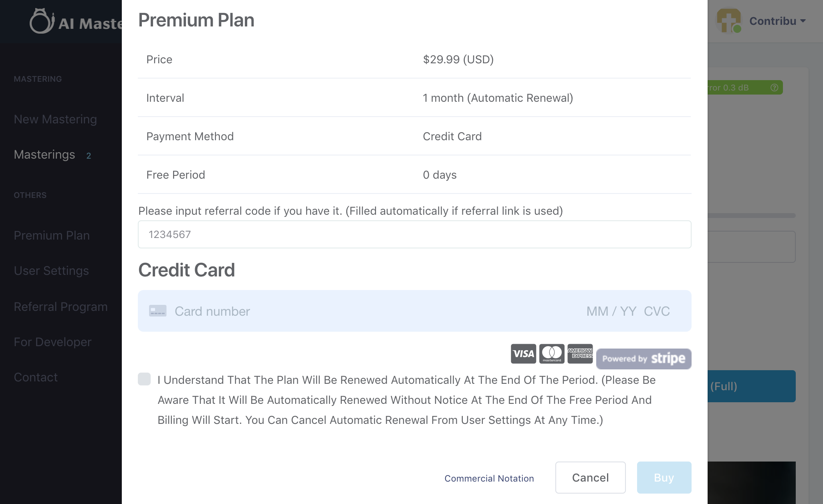
Task: Open Referral Program page
Action: [x=61, y=307]
